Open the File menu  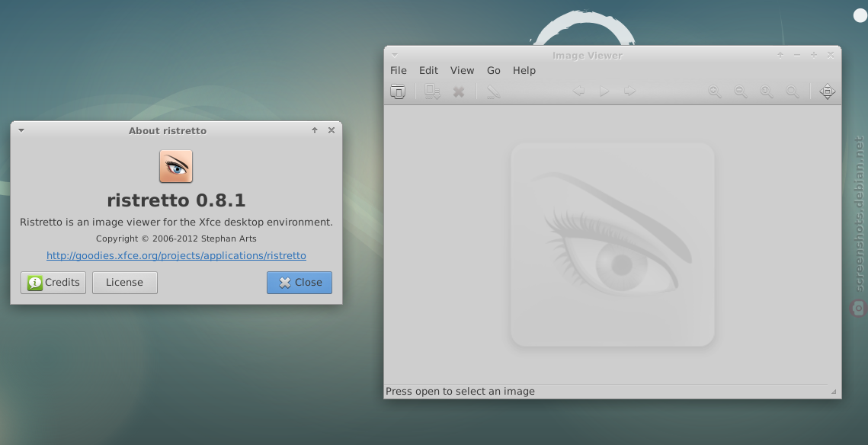[x=398, y=70]
